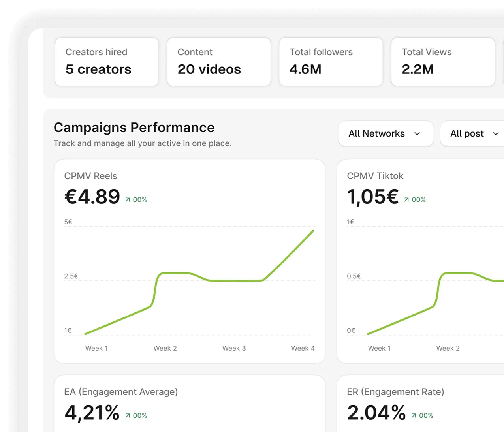The width and height of the screenshot is (504, 432).
Task: Click the green line peak in Reels chart
Action: 313,231
